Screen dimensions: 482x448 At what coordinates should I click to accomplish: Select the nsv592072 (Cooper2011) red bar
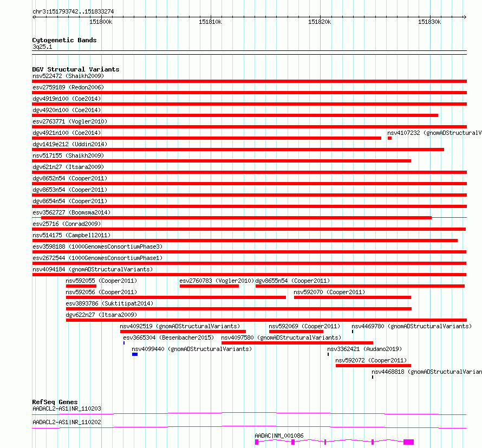click(x=373, y=366)
